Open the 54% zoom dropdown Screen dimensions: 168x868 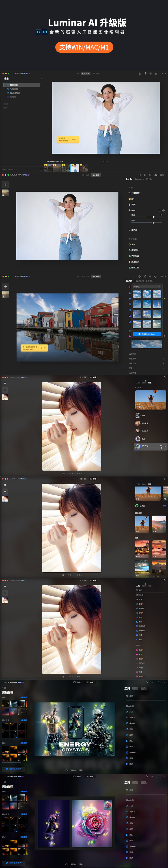click(x=73, y=864)
